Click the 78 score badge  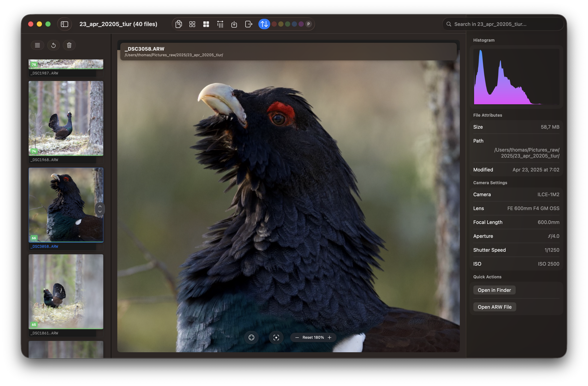point(34,65)
